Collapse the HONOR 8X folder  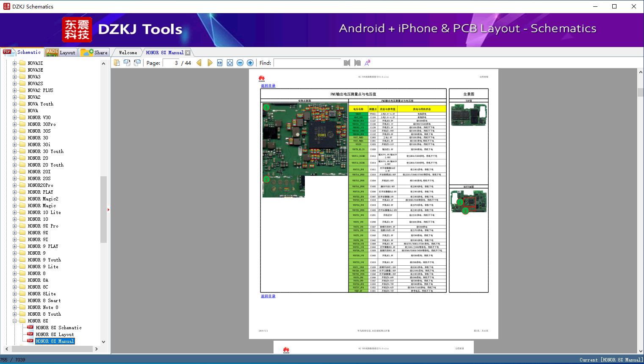click(15, 321)
